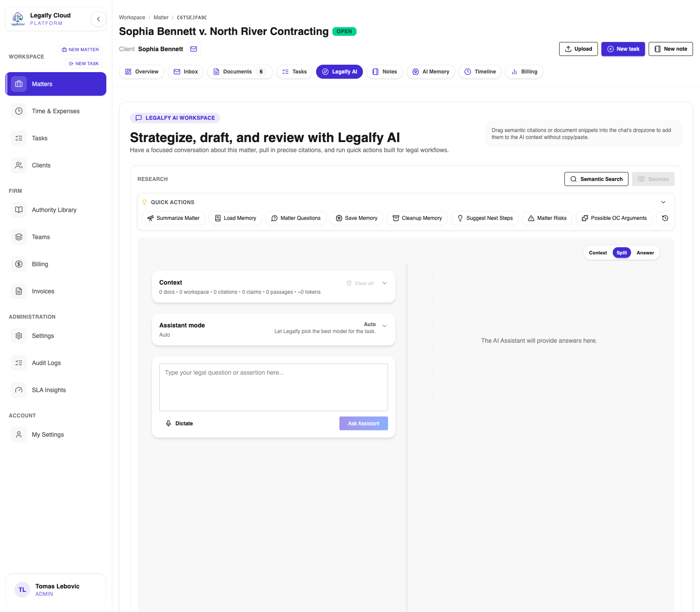The image size is (700, 612).
Task: Click Matter breadcrumb link
Action: (161, 17)
